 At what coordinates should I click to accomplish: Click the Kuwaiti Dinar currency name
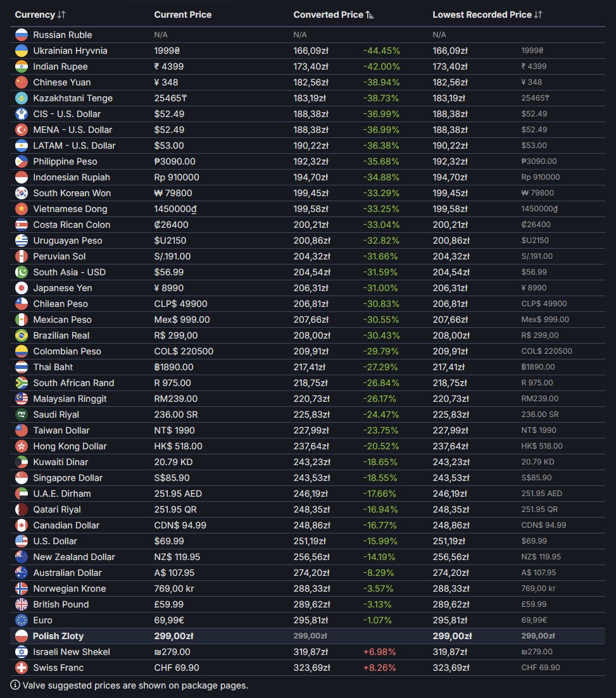point(61,462)
